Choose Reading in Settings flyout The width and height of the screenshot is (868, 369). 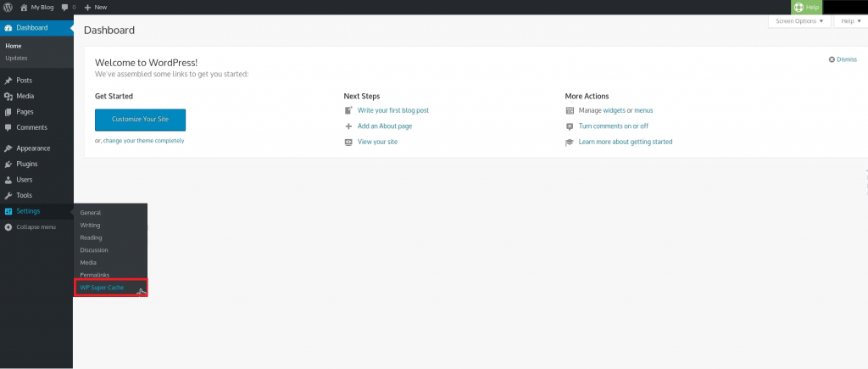pyautogui.click(x=91, y=238)
